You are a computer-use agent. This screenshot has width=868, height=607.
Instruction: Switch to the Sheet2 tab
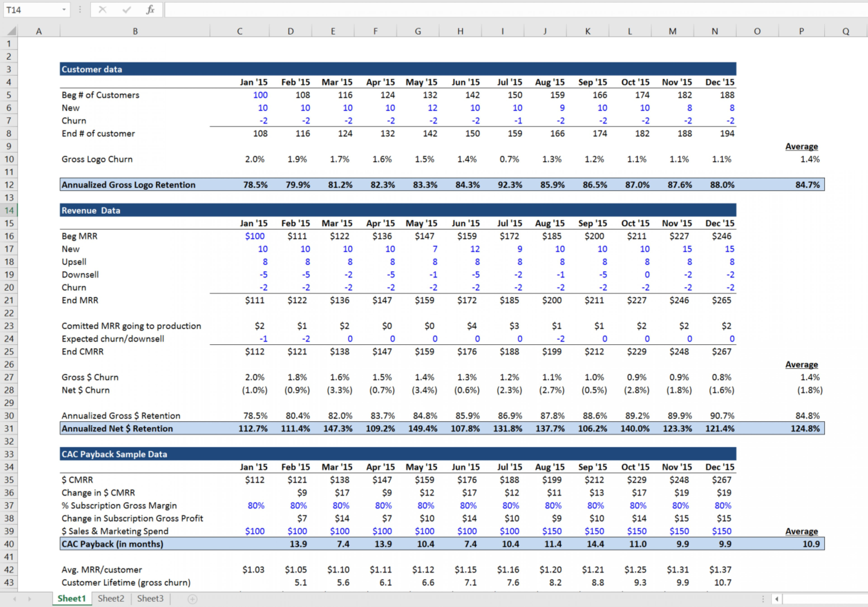point(111,599)
